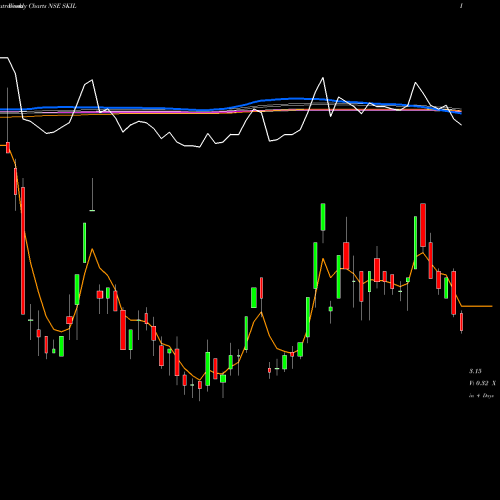This screenshot has height=500, width=500.
Task: Click the '3.15' price value label
Action: (475, 371)
